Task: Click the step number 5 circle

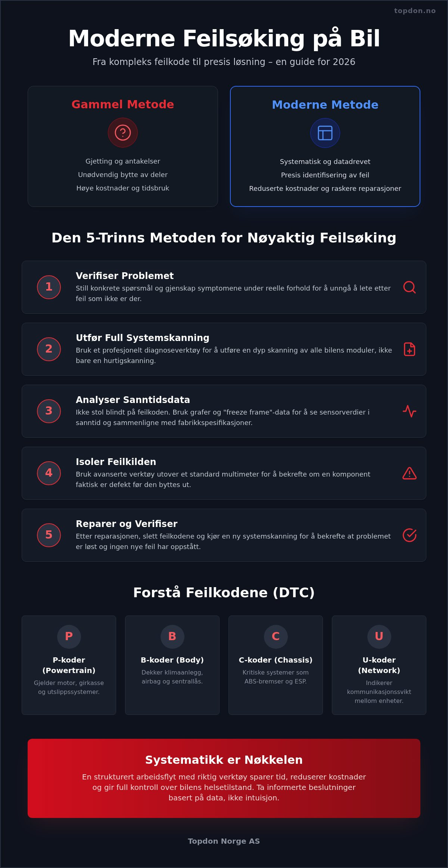Action: 49,535
